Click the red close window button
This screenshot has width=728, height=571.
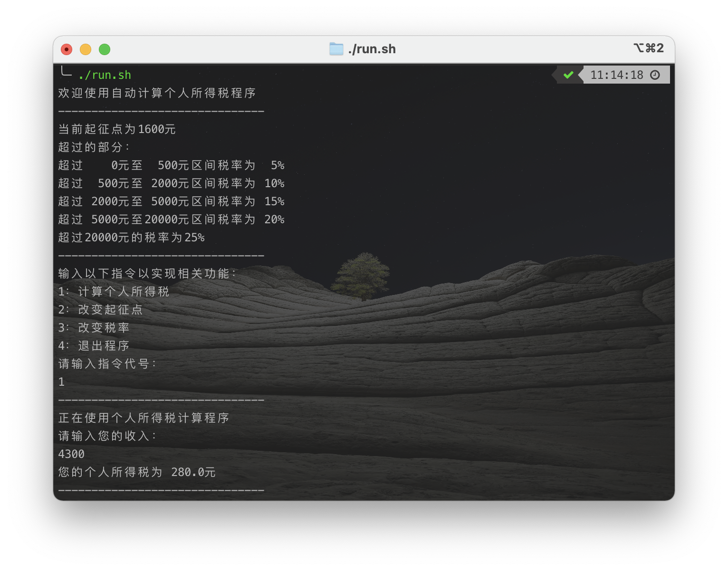67,49
